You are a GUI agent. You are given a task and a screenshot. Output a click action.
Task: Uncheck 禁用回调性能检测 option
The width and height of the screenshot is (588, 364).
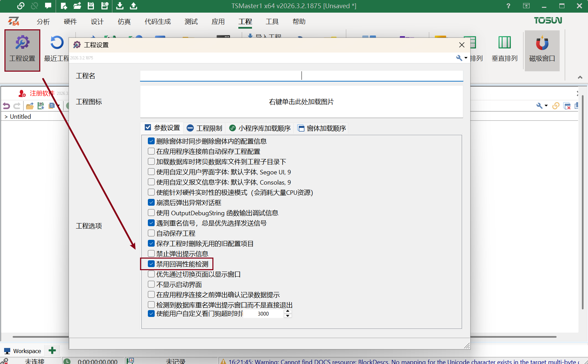(x=151, y=263)
